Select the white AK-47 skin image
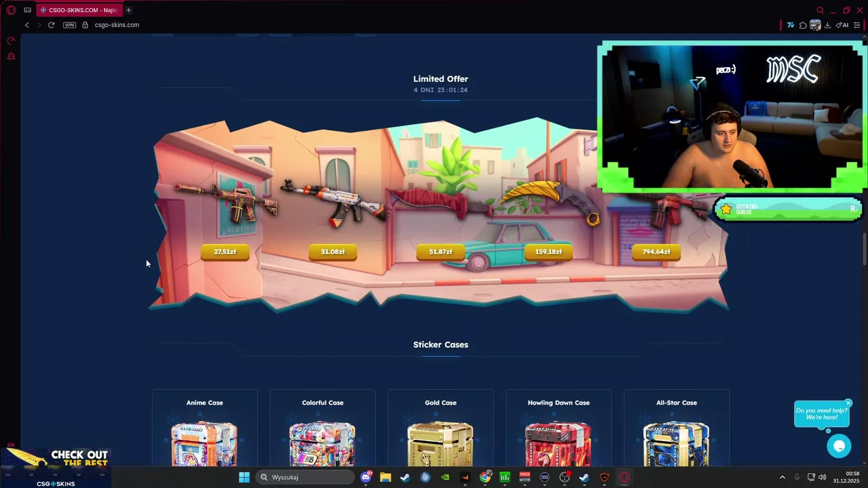The width and height of the screenshot is (868, 488). tap(332, 203)
